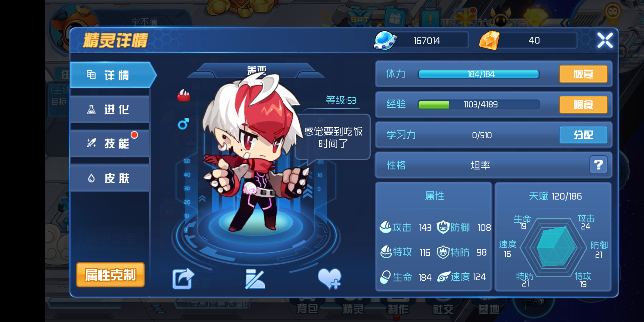Screen dimensions: 644x322
Task: Click the green experience progress bar
Action: click(x=479, y=105)
